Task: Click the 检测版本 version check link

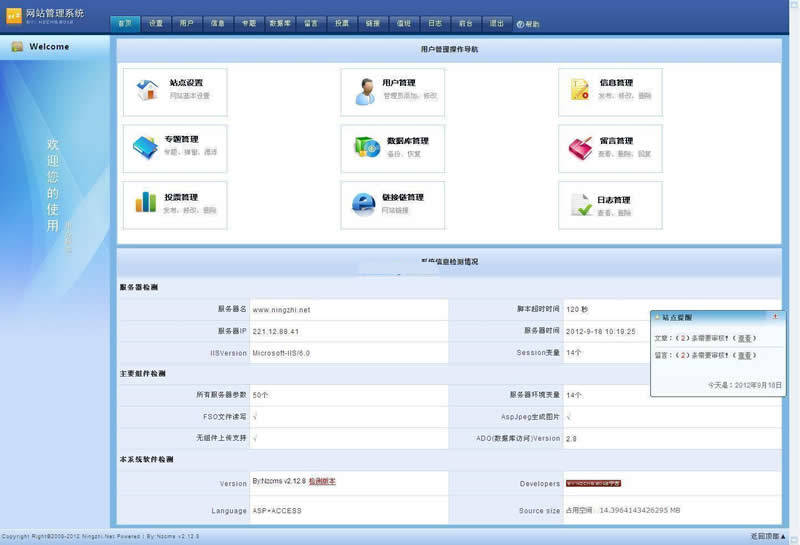Action: click(x=322, y=481)
